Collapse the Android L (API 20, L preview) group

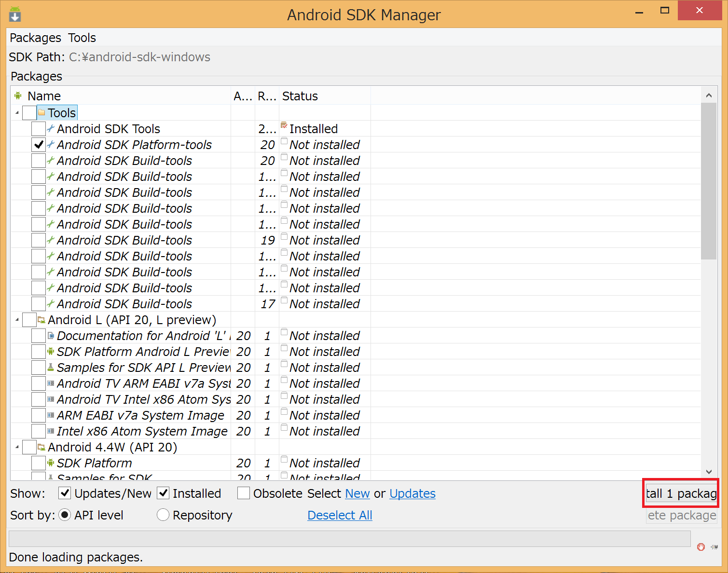17,320
